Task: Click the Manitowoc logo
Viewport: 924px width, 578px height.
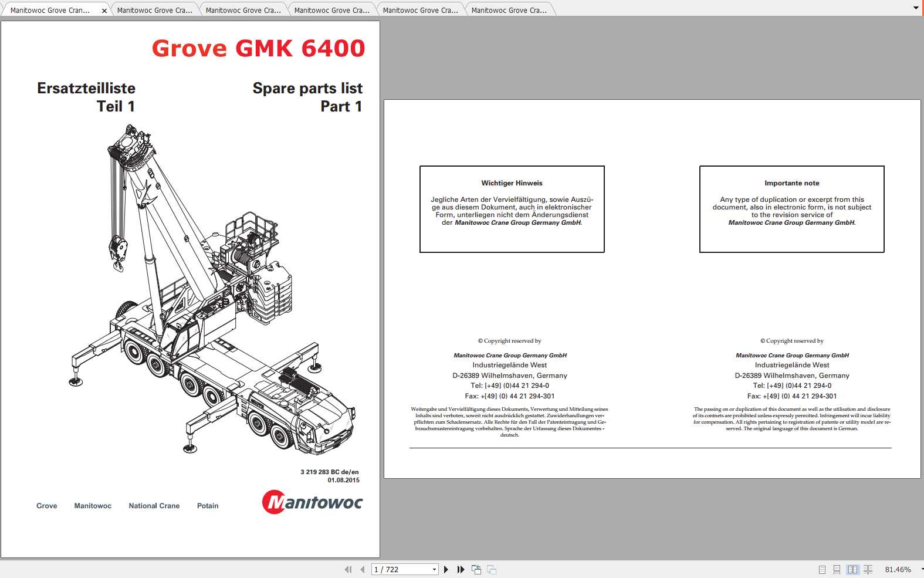Action: [x=312, y=502]
